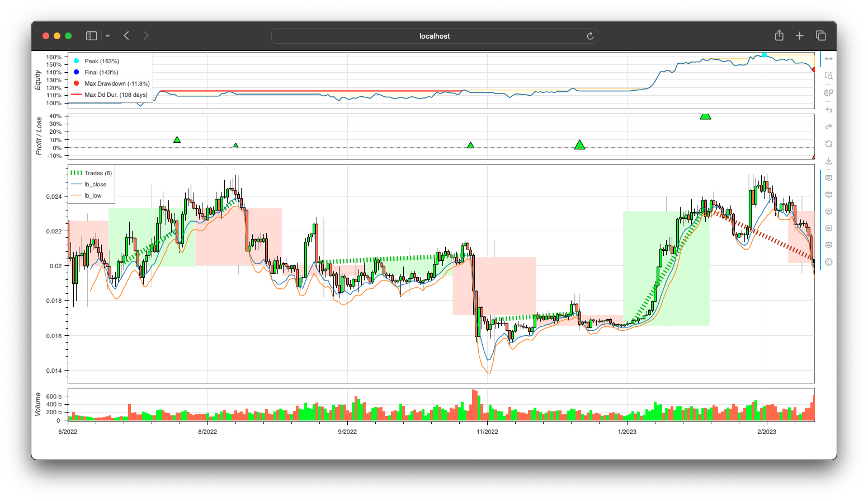Activate the box zoom tool
868x501 pixels.
(828, 76)
